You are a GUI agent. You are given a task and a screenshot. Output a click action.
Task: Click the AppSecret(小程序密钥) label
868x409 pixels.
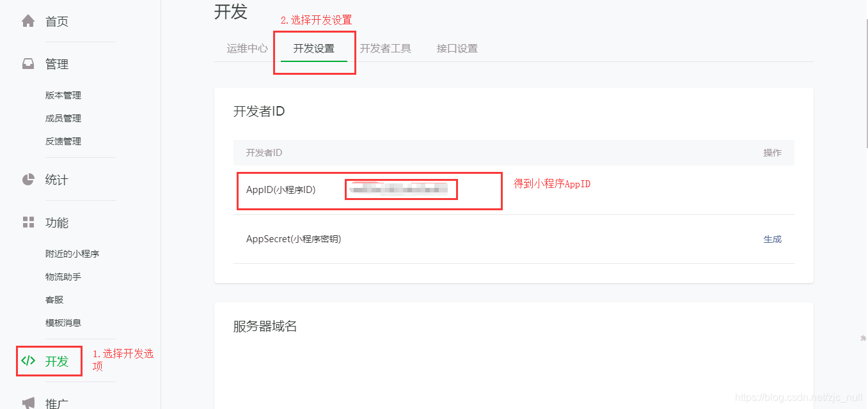click(x=294, y=239)
